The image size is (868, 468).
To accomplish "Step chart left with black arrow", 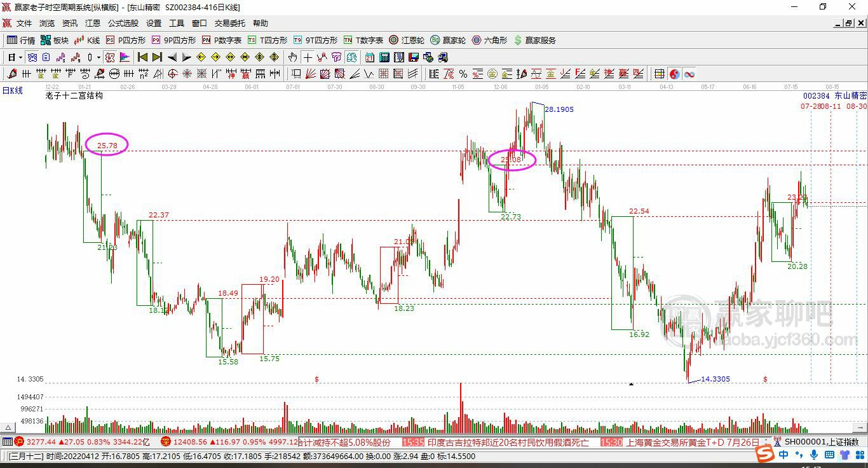I will click(172, 57).
